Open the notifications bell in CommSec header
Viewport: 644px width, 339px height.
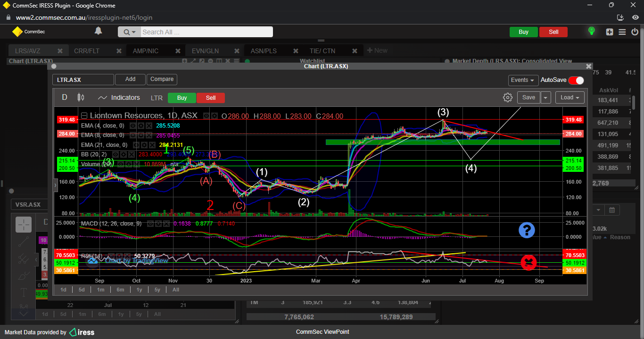click(98, 31)
